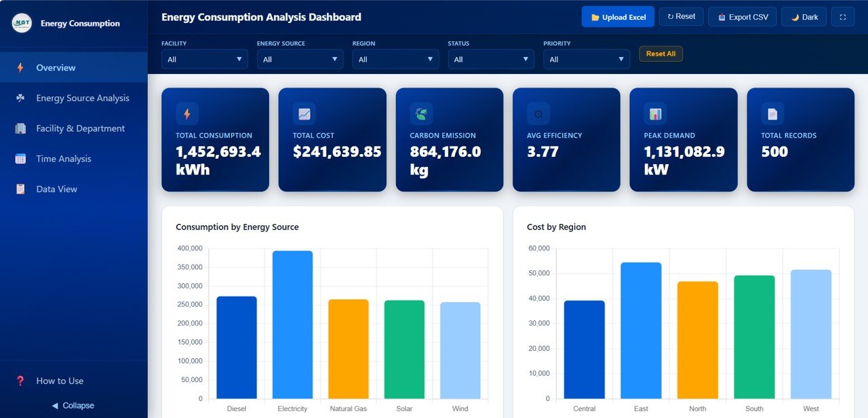Go to Energy Source Analysis page
Image resolution: width=868 pixels, height=418 pixels.
point(82,98)
